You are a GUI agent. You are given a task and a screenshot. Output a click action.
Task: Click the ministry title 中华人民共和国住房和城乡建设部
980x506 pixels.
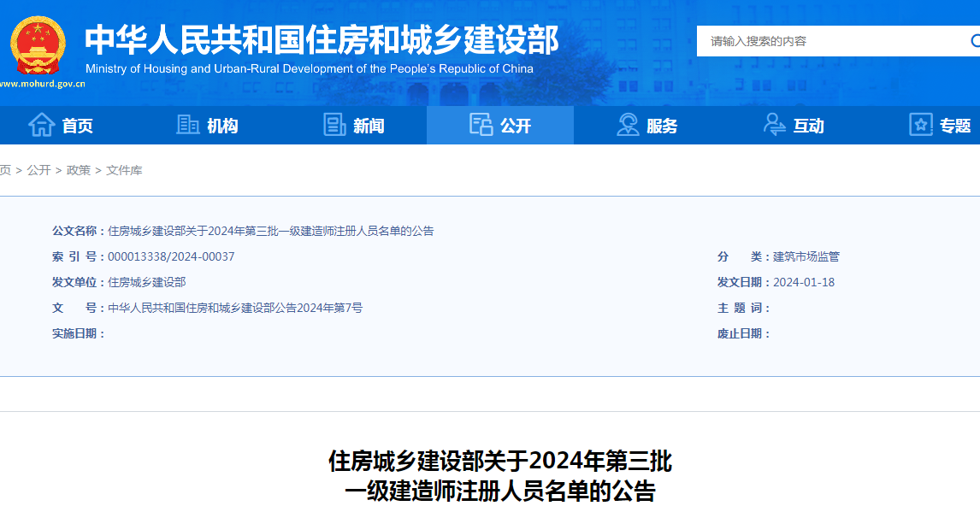click(322, 41)
